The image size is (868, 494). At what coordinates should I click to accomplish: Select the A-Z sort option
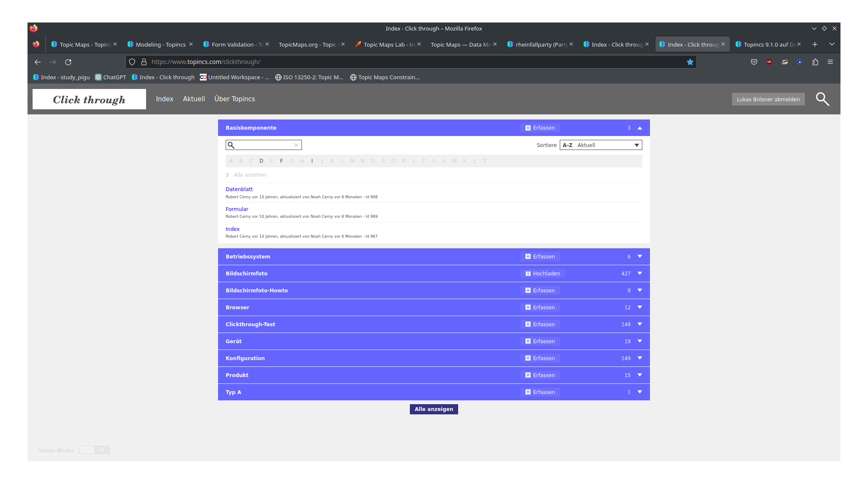(x=567, y=145)
